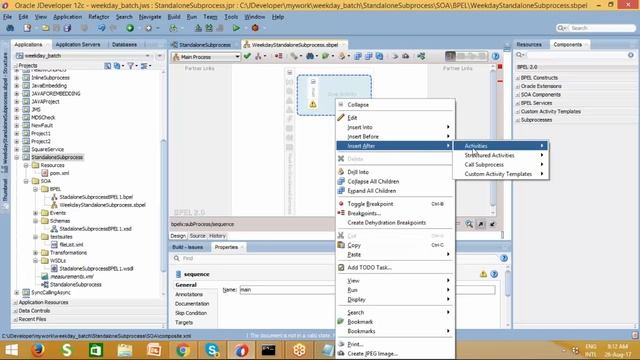Click the Rebuild icon in main toolbar
The image size is (640, 360).
tap(209, 28)
